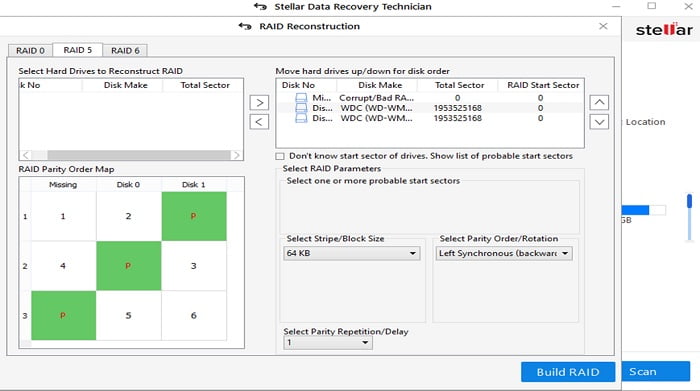Move selected disk up in order
The height and width of the screenshot is (391, 700).
[x=599, y=103]
